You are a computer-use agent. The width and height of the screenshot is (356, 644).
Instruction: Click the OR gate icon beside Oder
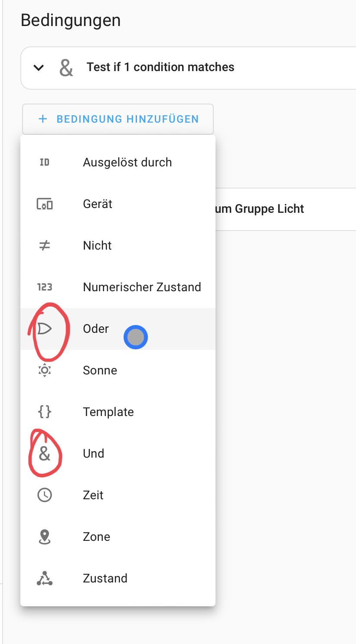pyautogui.click(x=45, y=329)
